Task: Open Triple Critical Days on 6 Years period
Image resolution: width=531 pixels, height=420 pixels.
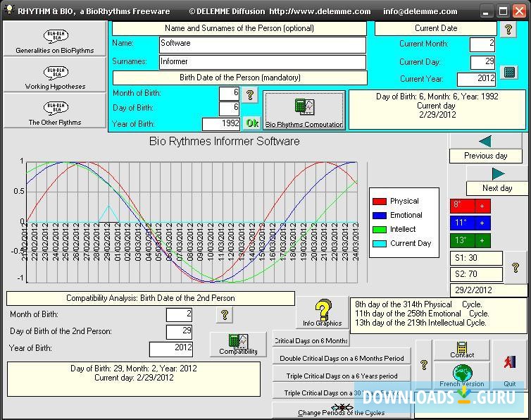Action: [342, 376]
